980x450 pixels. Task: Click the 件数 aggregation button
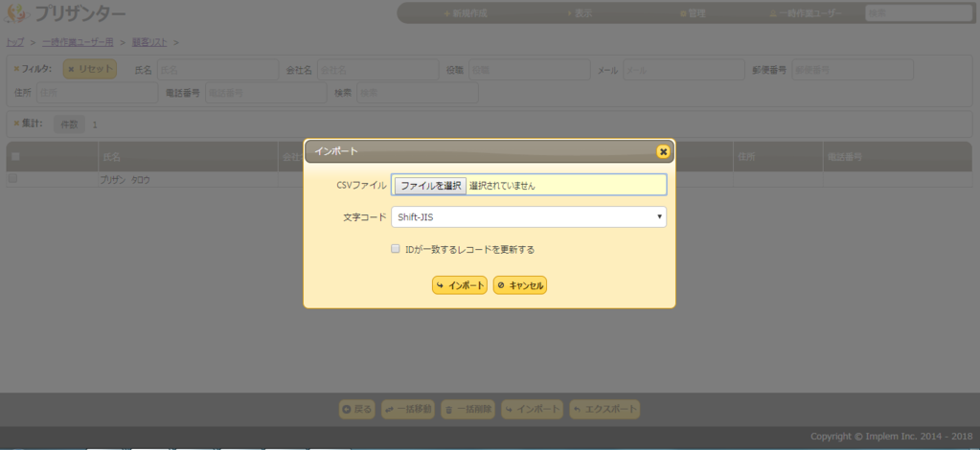[x=69, y=124]
